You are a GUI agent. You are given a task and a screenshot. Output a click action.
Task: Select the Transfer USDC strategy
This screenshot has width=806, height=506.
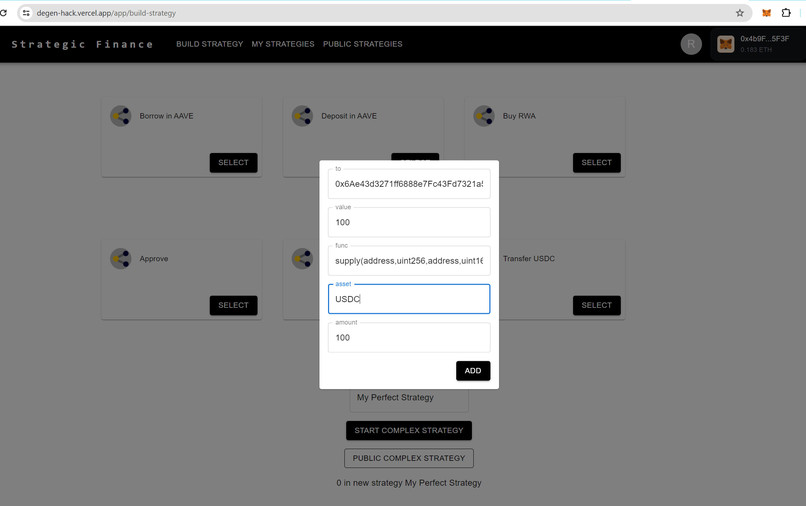click(x=597, y=305)
